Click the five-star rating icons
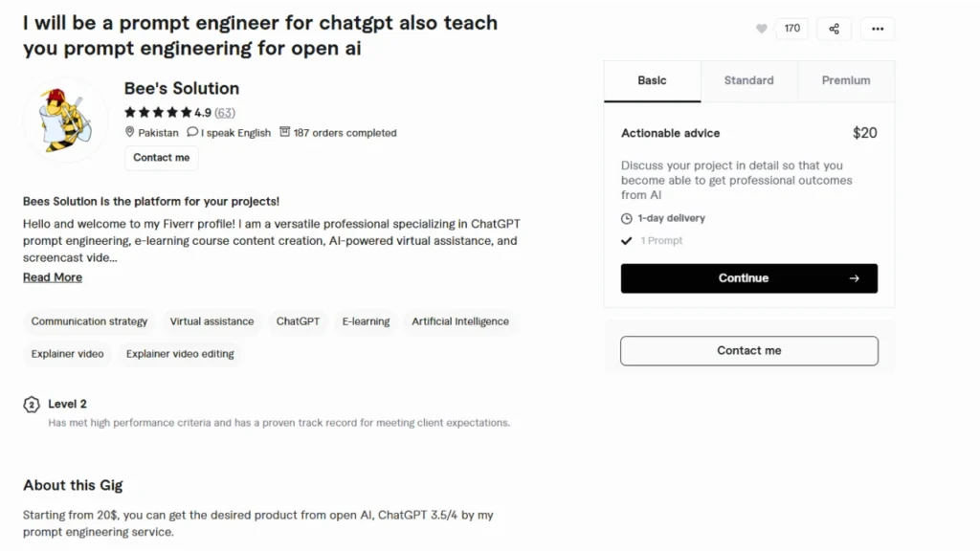The image size is (980, 551). pos(158,112)
